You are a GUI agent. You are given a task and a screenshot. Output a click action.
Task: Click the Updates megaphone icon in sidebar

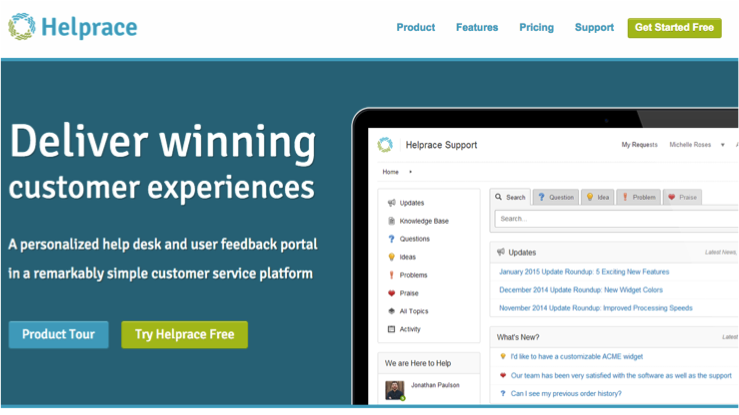(391, 203)
